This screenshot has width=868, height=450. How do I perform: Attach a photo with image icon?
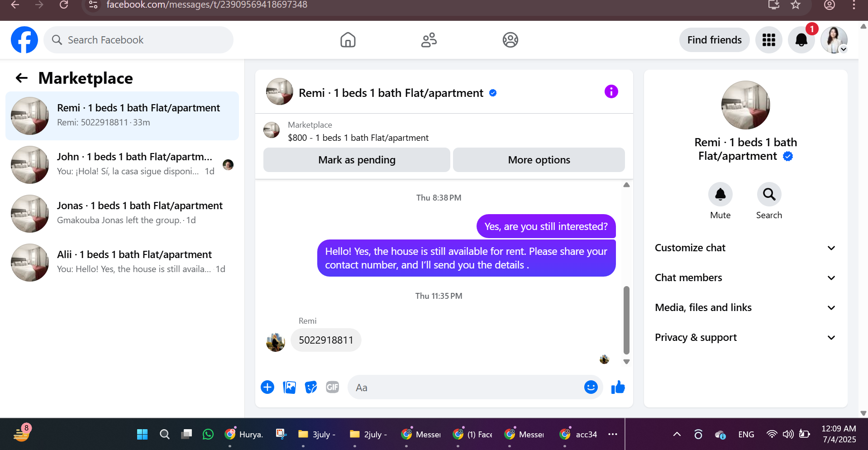point(289,387)
